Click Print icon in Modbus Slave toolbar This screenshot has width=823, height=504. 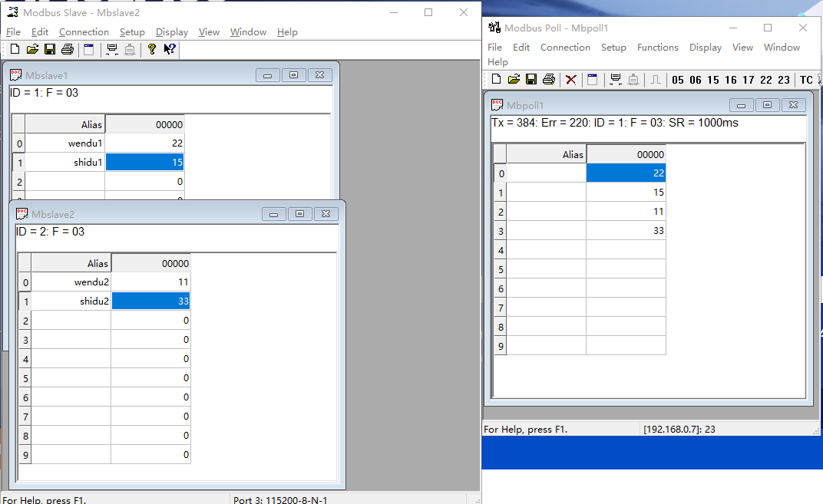[x=67, y=50]
